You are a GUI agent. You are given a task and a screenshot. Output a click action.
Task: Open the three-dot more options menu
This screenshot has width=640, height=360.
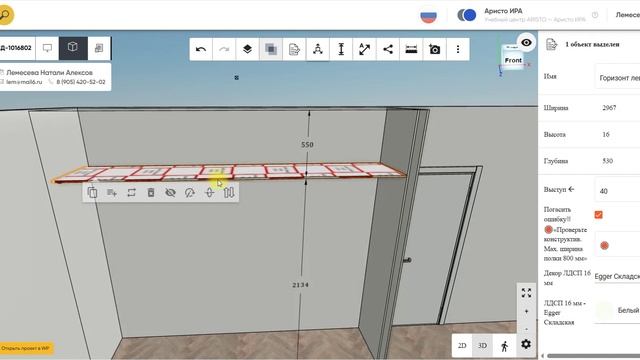coord(458,49)
